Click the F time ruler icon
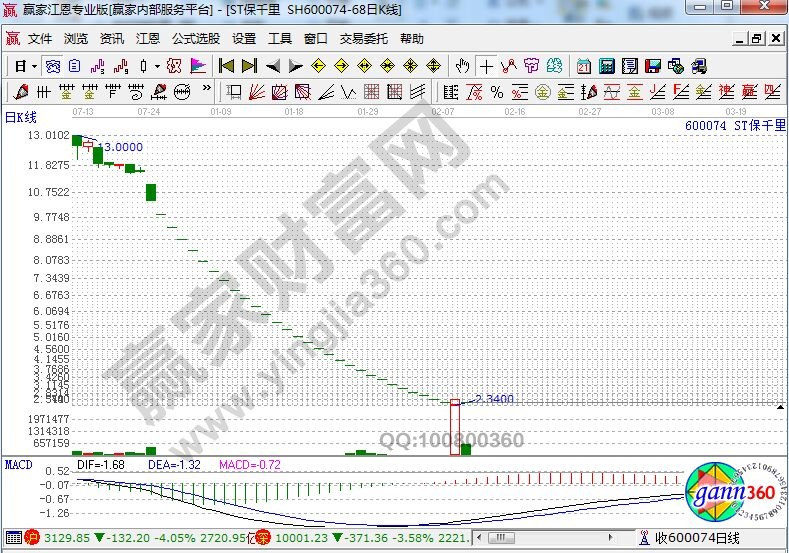The height and width of the screenshot is (553, 789). (x=113, y=92)
